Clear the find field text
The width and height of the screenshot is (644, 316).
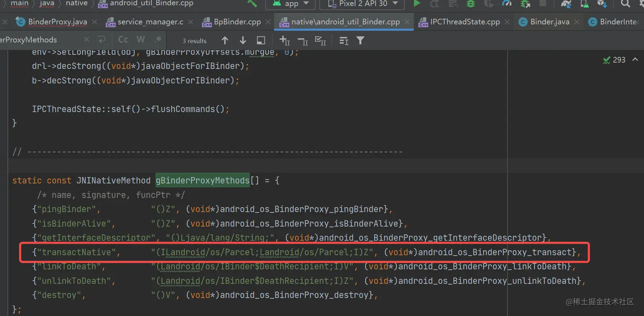(86, 40)
